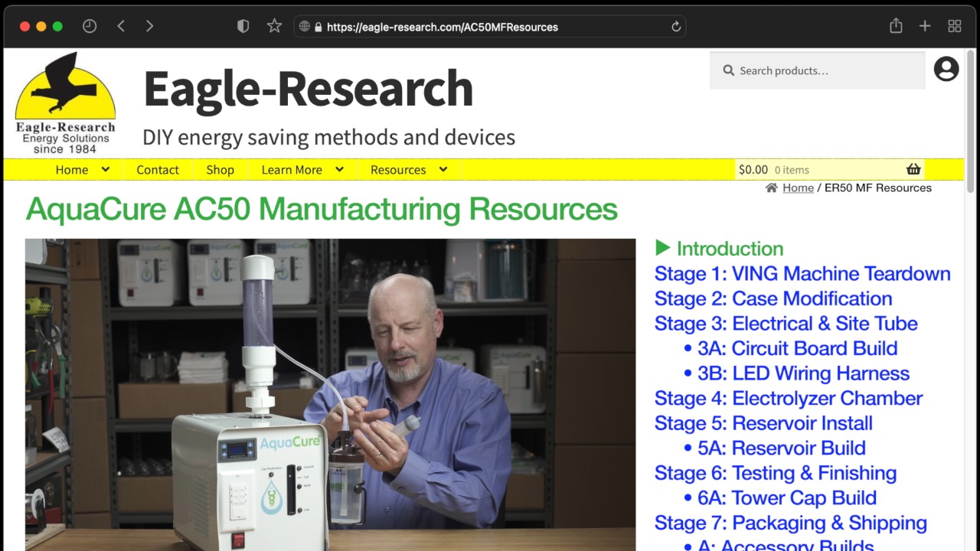This screenshot has height=551, width=980.
Task: Go back with the back arrow
Action: coord(121,26)
